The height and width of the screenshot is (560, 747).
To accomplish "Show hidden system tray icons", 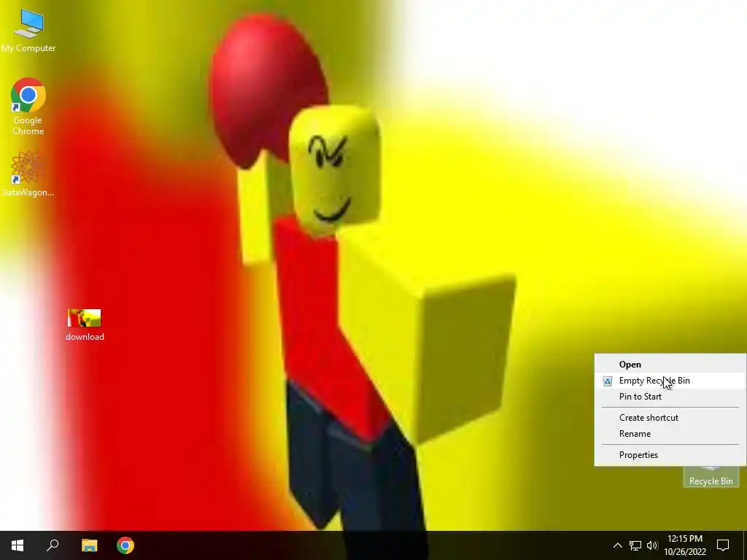I will [617, 545].
